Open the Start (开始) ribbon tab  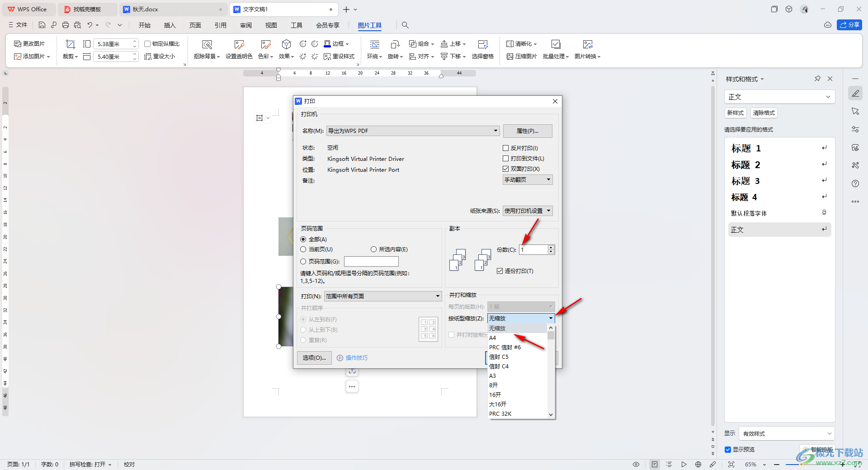[x=145, y=25]
